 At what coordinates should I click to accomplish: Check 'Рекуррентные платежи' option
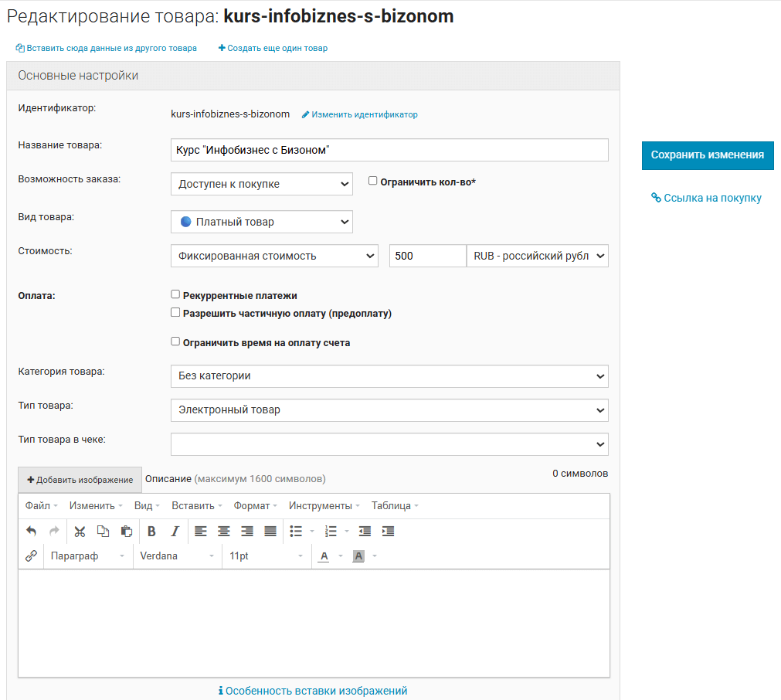pyautogui.click(x=175, y=294)
